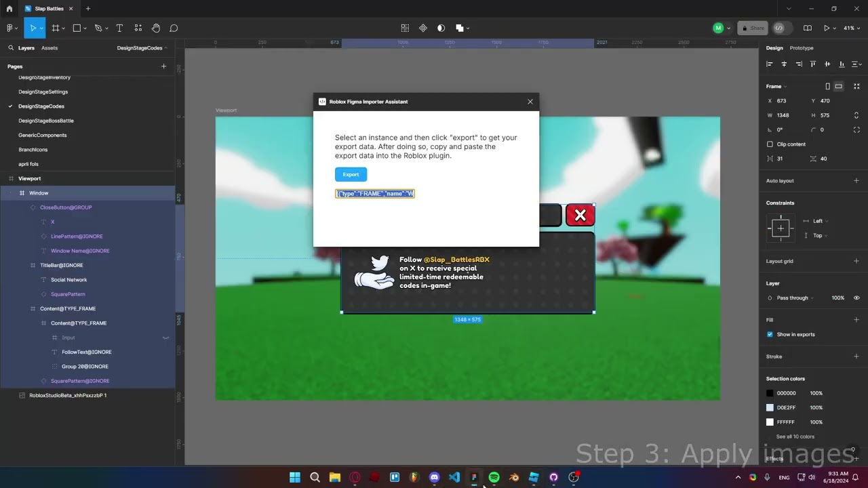
Task: Align selection to the top
Action: pos(813,64)
